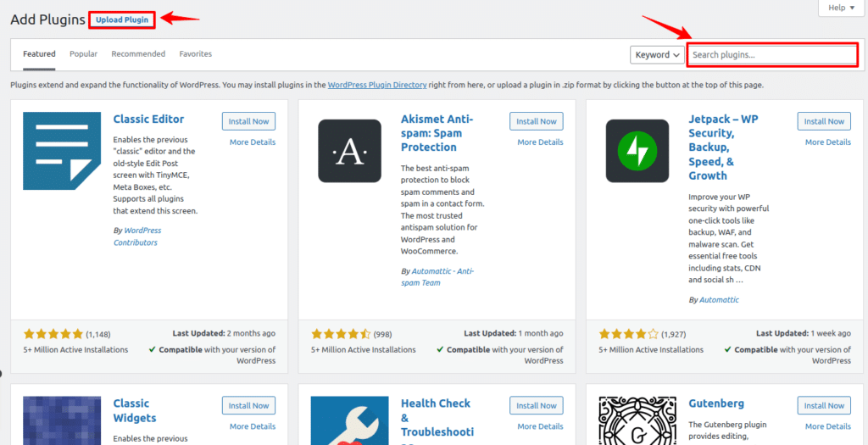Switch to the Recommended tab
The height and width of the screenshot is (445, 868).
point(138,54)
